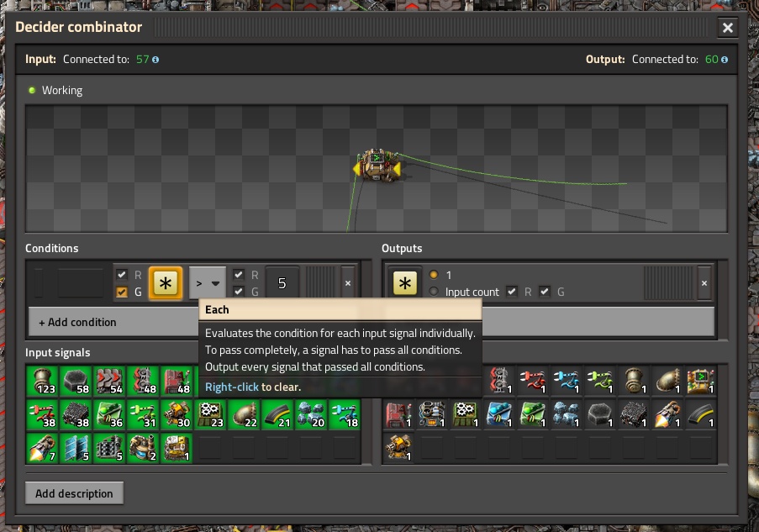
Task: Click the info icon beside input network 57
Action: coord(155,60)
